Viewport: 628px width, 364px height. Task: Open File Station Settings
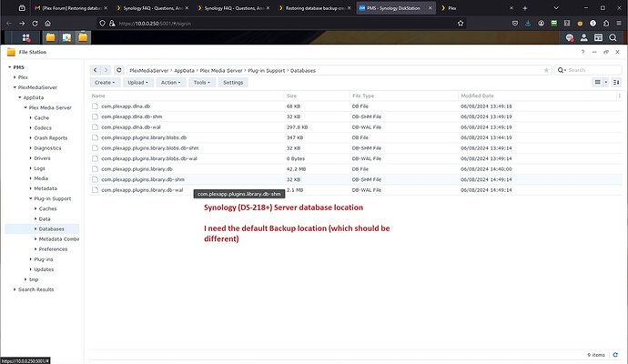coord(233,83)
